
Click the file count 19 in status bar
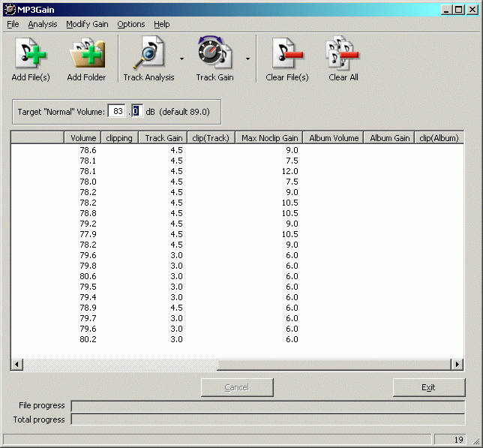459,440
